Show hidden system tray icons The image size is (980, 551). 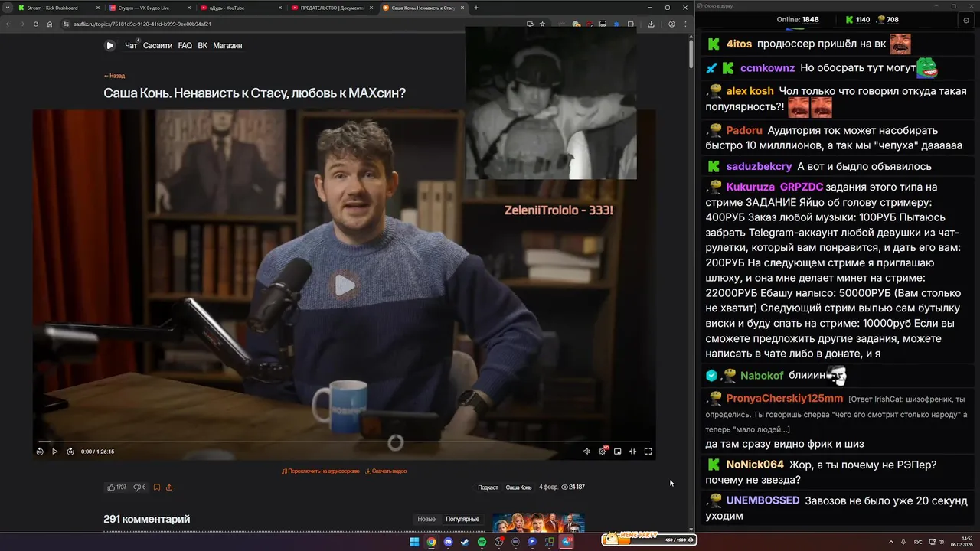click(890, 542)
